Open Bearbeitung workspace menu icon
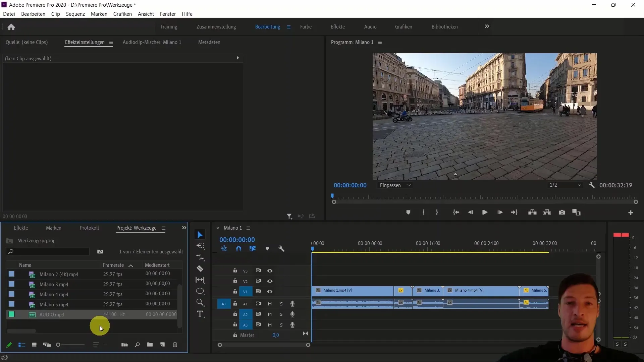644x362 pixels. click(x=288, y=27)
